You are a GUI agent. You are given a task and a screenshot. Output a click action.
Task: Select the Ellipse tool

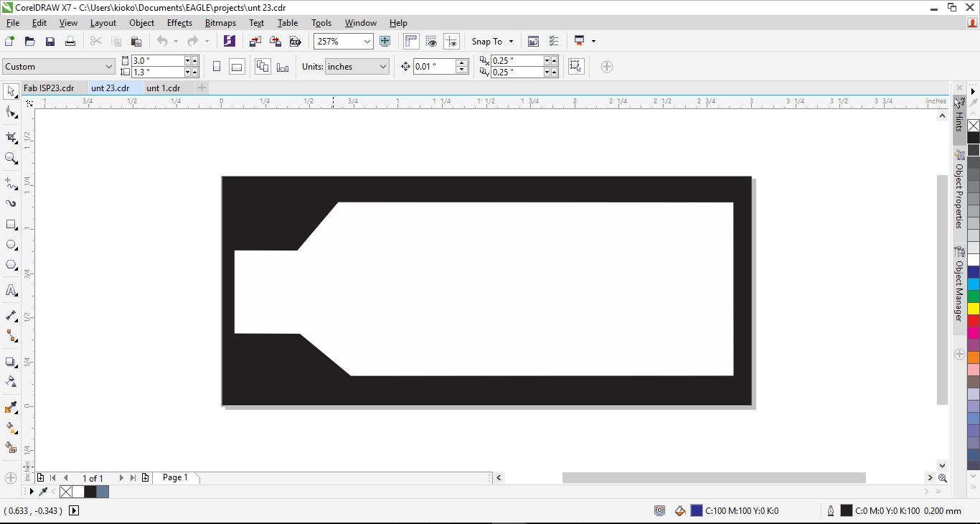coord(11,245)
